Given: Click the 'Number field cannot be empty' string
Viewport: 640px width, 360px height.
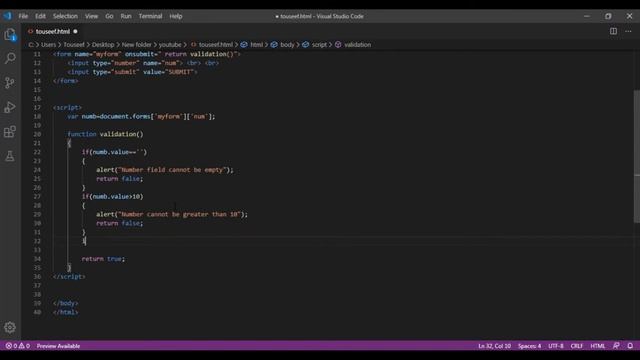Looking at the screenshot, I should (x=172, y=170).
